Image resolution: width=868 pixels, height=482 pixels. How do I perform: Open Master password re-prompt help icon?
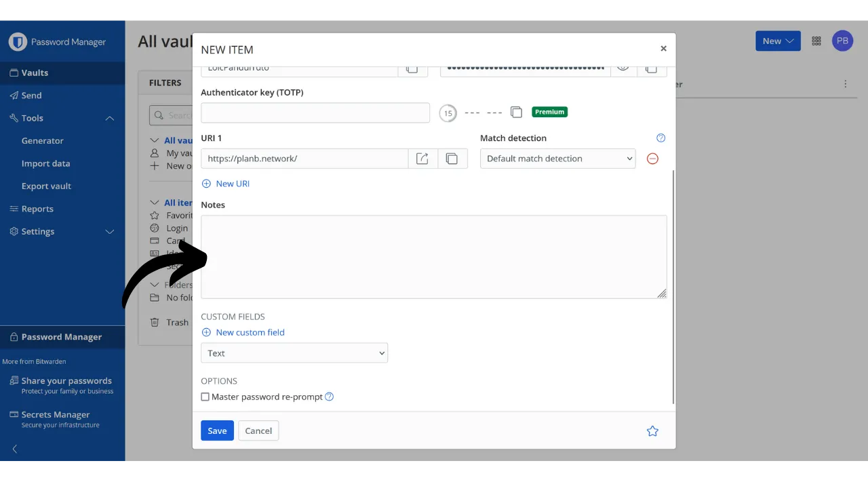click(330, 397)
